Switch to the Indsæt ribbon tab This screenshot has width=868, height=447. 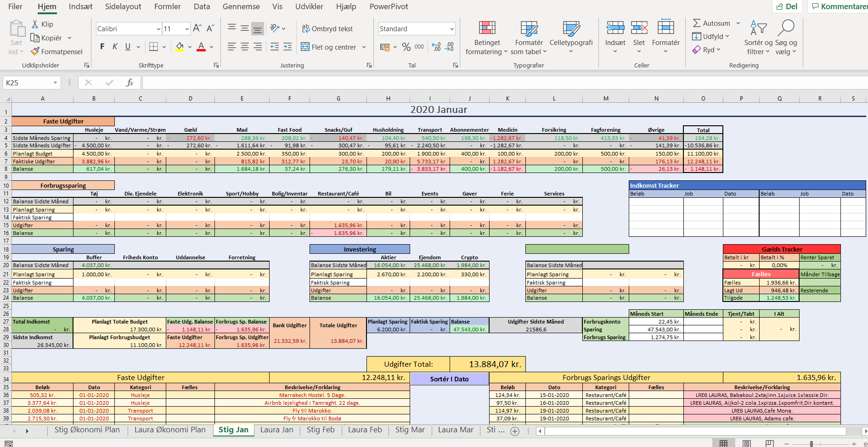[80, 6]
